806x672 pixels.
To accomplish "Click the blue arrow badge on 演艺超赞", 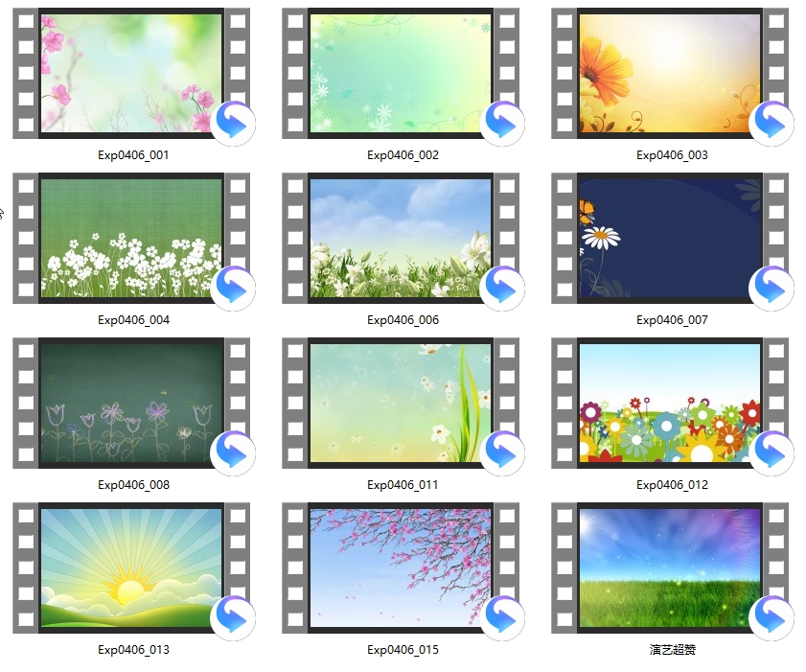I will (771, 618).
